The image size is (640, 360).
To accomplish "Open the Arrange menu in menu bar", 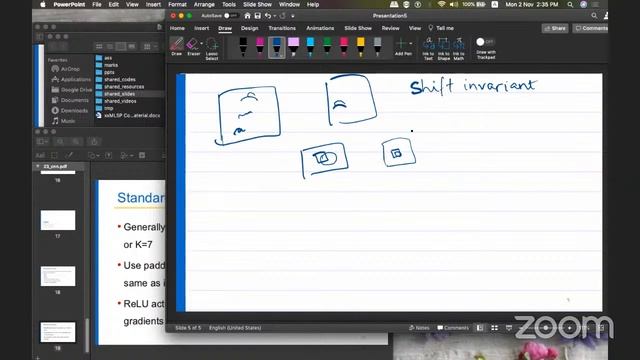I will pos(204,4).
